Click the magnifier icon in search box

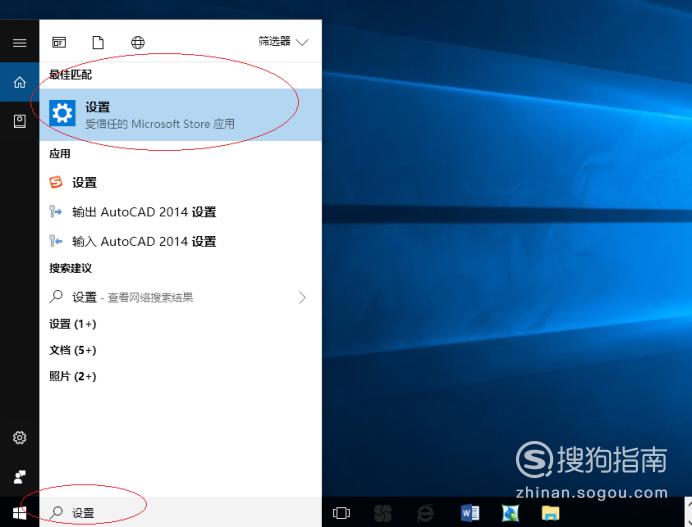tap(56, 512)
